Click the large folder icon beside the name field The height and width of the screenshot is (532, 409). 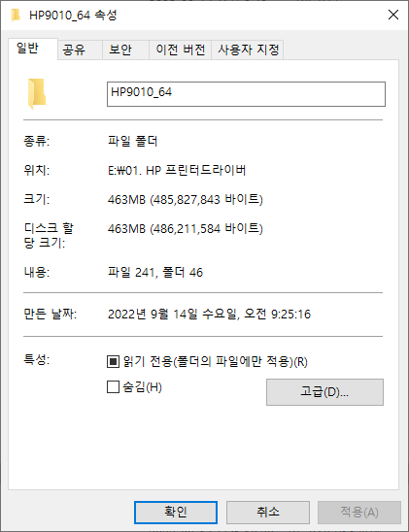click(x=37, y=93)
